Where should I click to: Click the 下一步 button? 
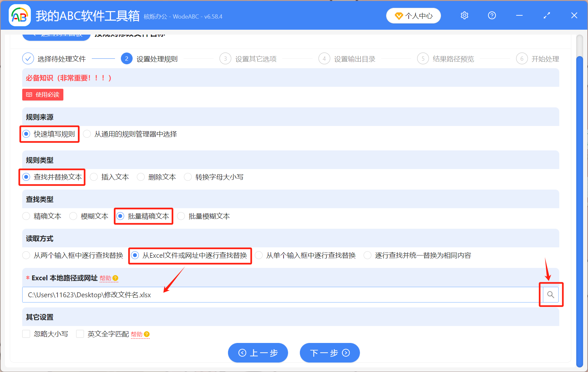click(330, 353)
